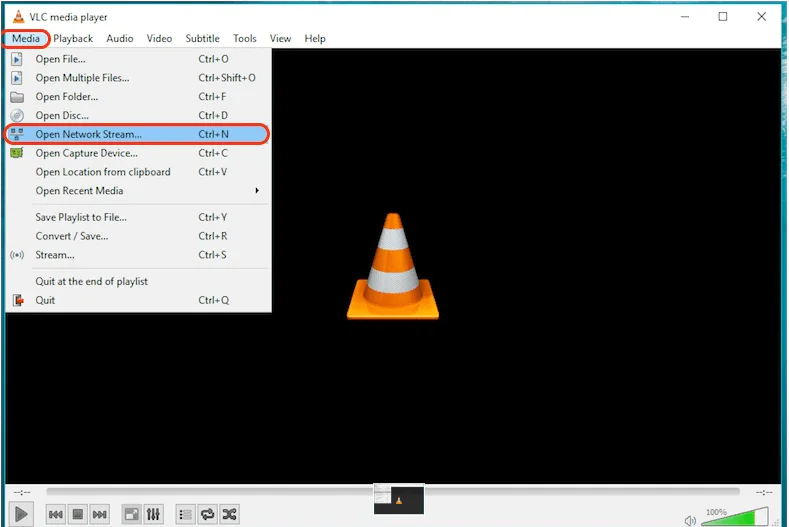Open the Playback menu

click(x=73, y=39)
